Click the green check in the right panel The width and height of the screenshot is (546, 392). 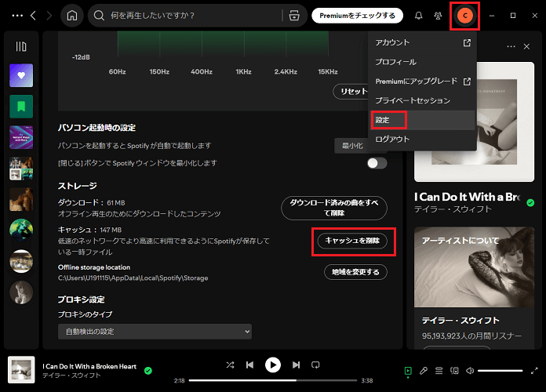[x=530, y=202]
